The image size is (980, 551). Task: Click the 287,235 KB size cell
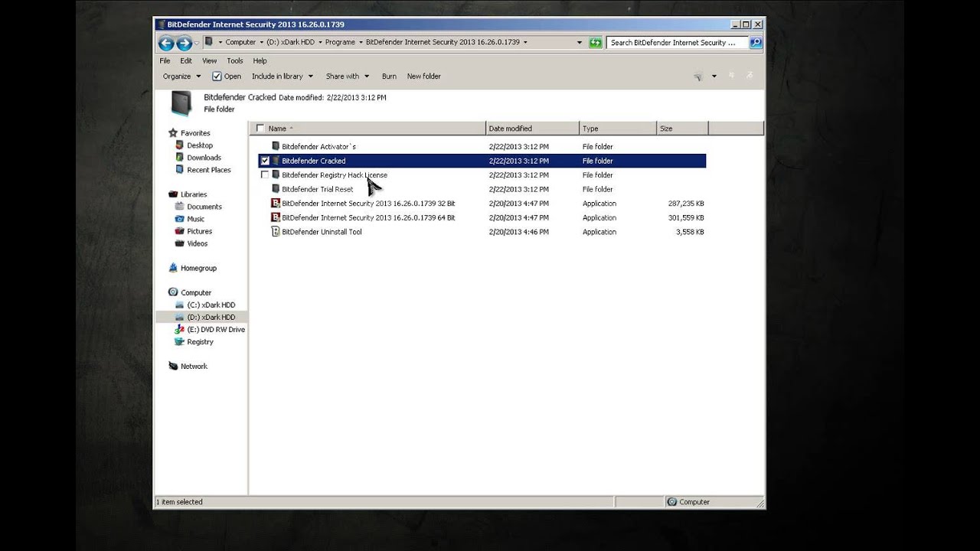point(686,204)
